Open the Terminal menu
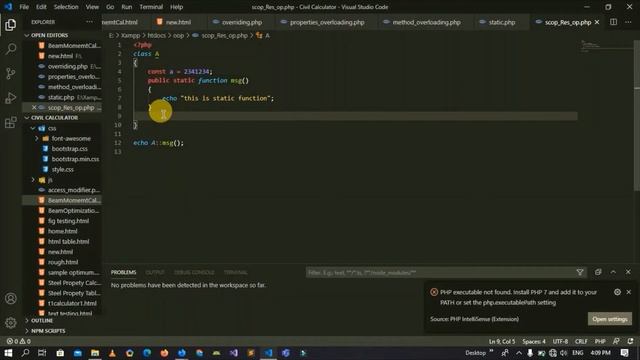Screen dimensions: 640x360 coord(151,7)
